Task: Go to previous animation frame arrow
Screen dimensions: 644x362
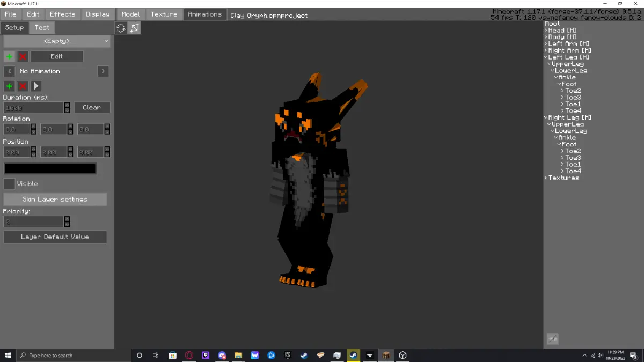Action: (x=9, y=71)
